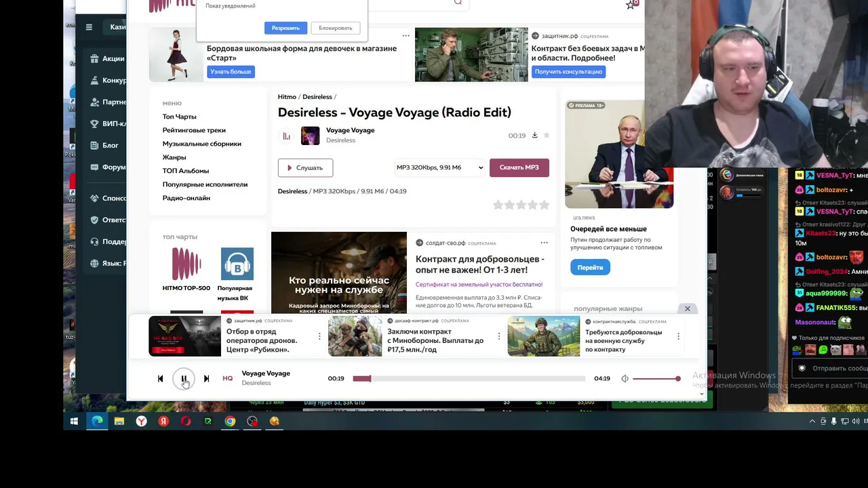Open Музыкальные сборники menu item
868x488 pixels.
tap(202, 144)
